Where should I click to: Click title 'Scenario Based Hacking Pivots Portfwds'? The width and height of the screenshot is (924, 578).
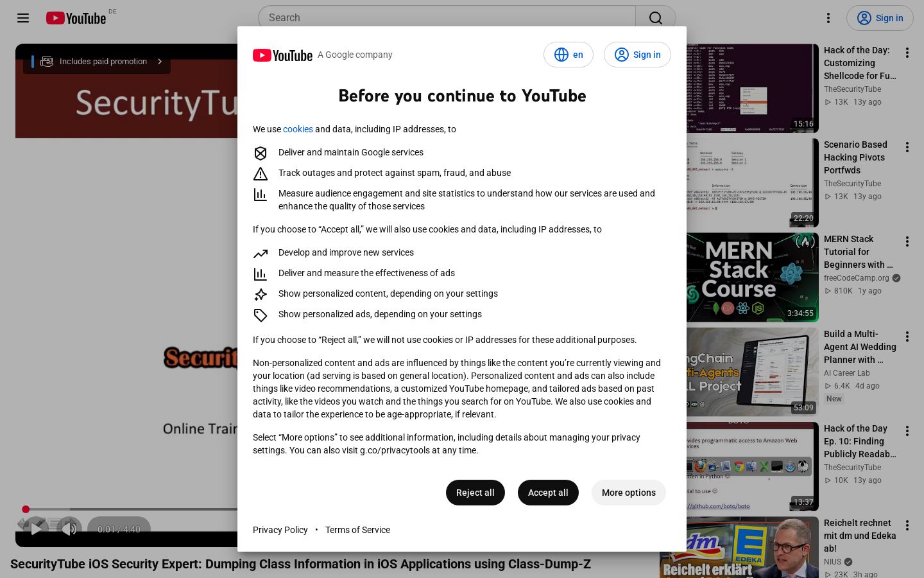click(x=856, y=157)
